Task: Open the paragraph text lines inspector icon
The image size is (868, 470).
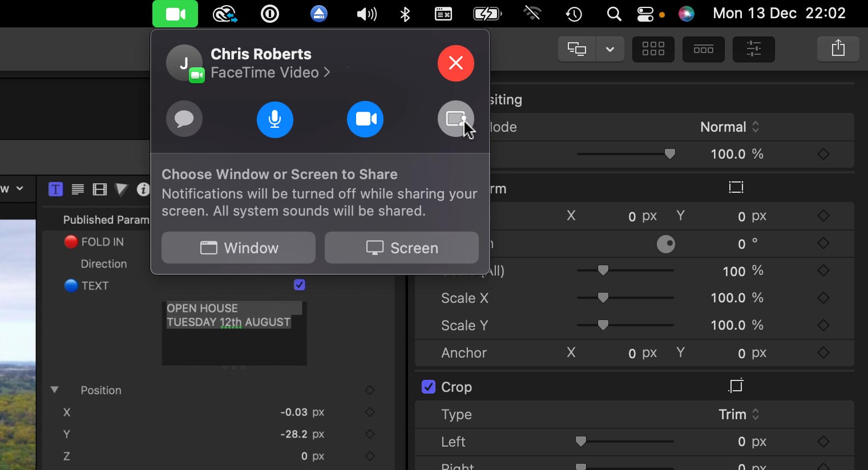Action: 78,189
